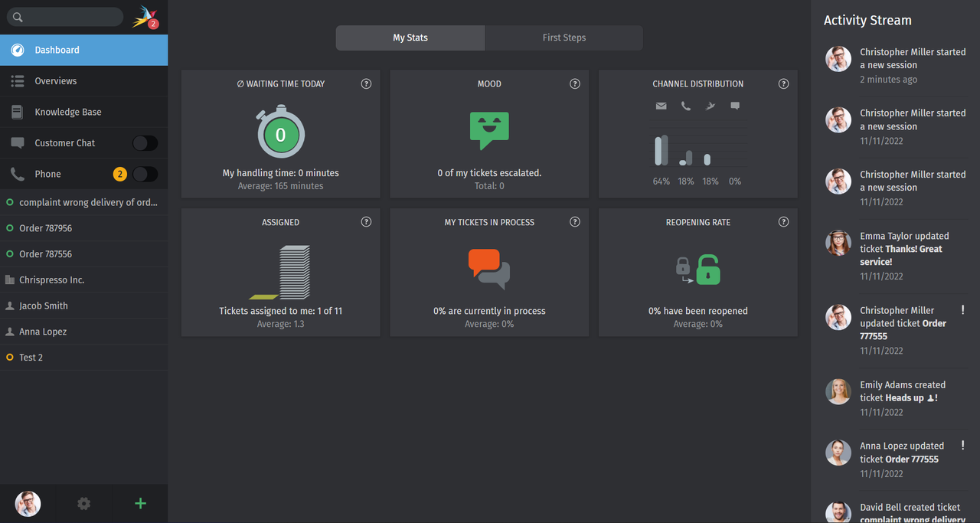Switch to the First Steps tab
Screen dimensions: 980x523
[x=563, y=38]
